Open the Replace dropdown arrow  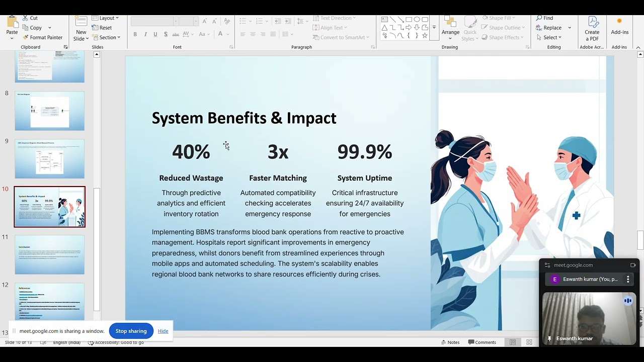point(570,28)
